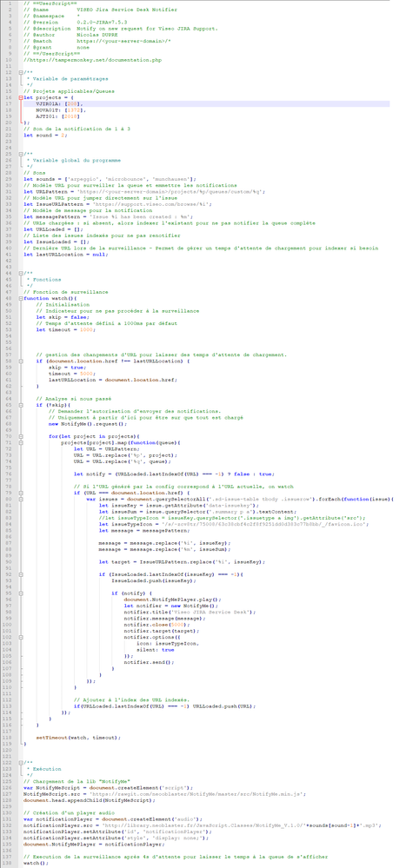406x868 pixels.
Task: Click the 'let notify' ternary line
Action: pyautogui.click(x=173, y=474)
